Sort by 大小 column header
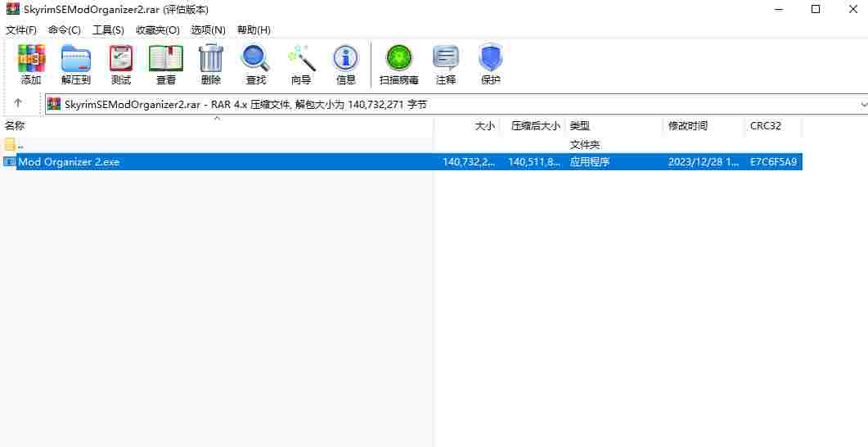Viewport: 868px width, 447px height. [x=485, y=126]
